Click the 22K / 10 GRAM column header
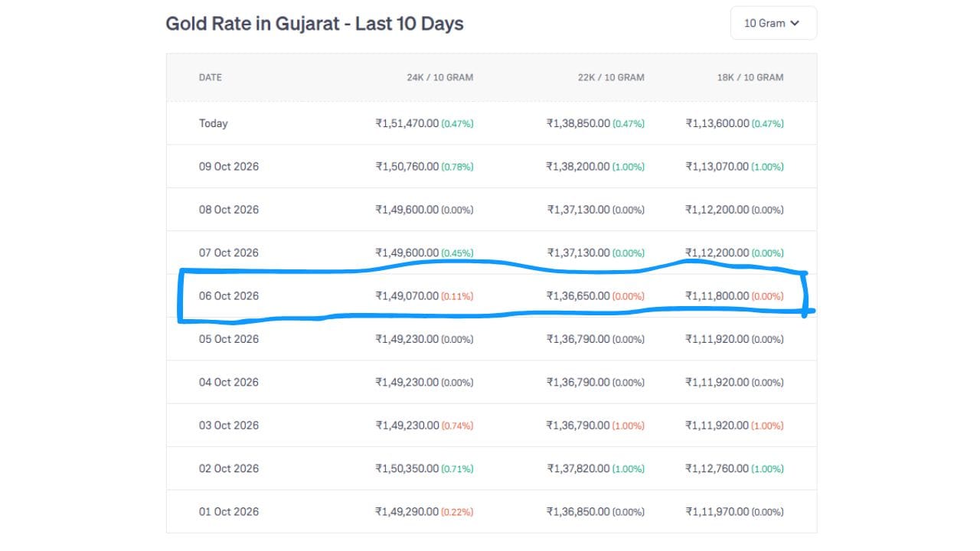 pyautogui.click(x=611, y=77)
